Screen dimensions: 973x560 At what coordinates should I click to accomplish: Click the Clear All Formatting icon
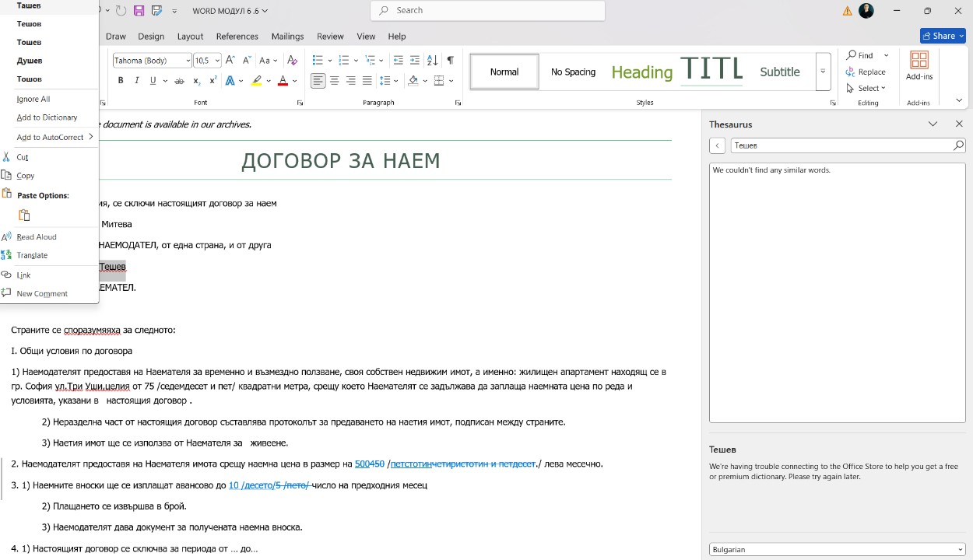(x=292, y=61)
